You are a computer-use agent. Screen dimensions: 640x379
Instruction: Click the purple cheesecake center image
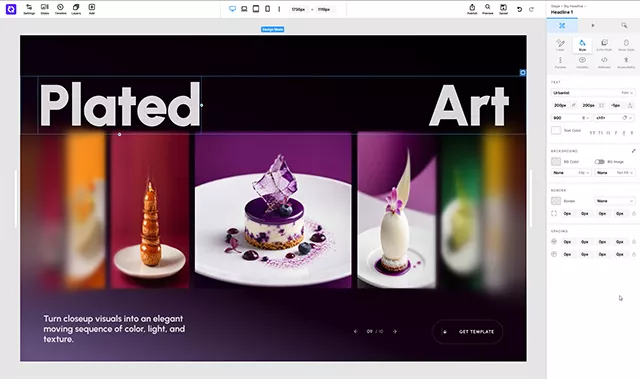click(x=273, y=210)
